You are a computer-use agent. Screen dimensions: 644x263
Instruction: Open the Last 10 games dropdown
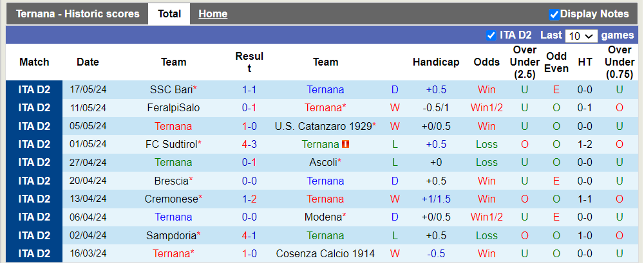[582, 36]
